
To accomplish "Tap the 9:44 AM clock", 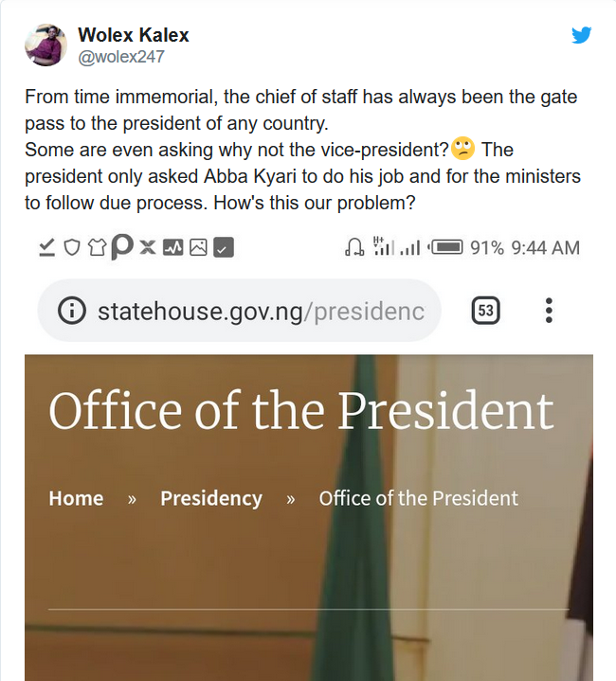I will [545, 248].
